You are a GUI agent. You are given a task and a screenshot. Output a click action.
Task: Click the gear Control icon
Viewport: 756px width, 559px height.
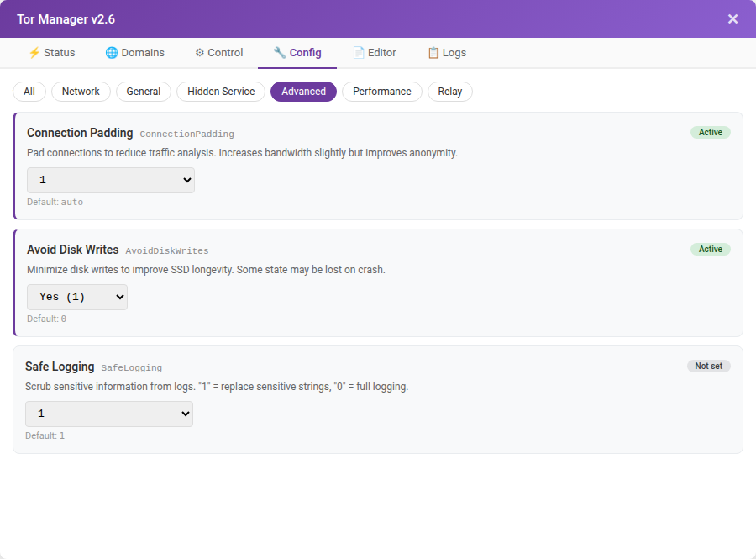(200, 53)
